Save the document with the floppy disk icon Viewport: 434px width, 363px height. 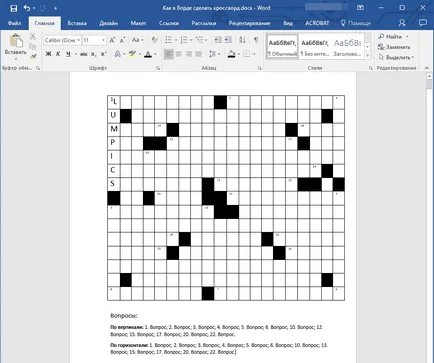coord(14,8)
